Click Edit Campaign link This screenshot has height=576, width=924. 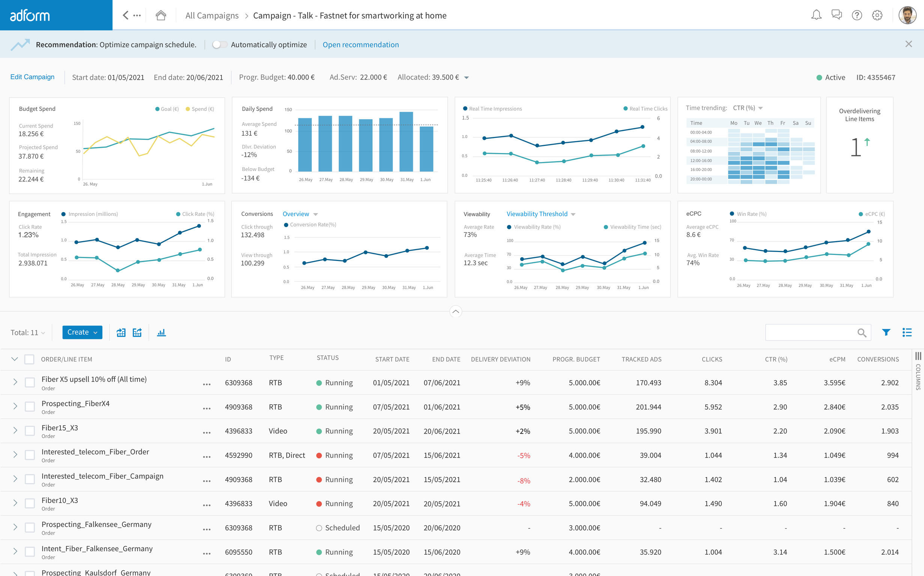click(x=32, y=76)
